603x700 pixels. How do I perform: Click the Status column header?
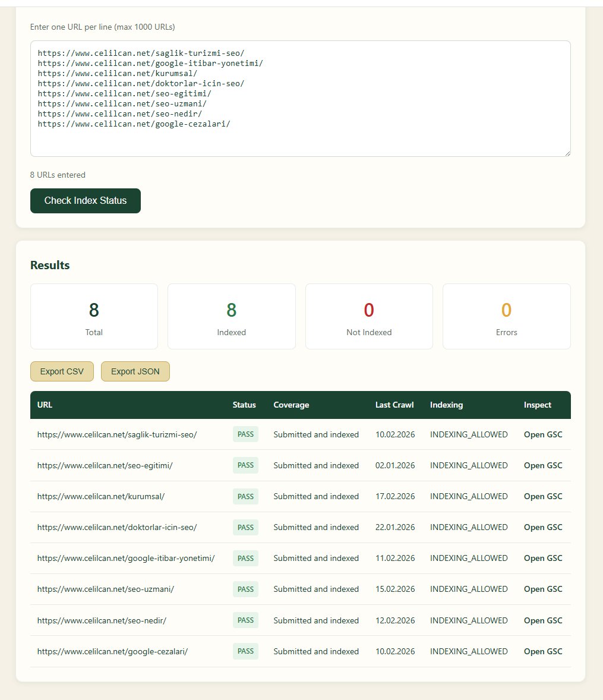tap(244, 405)
